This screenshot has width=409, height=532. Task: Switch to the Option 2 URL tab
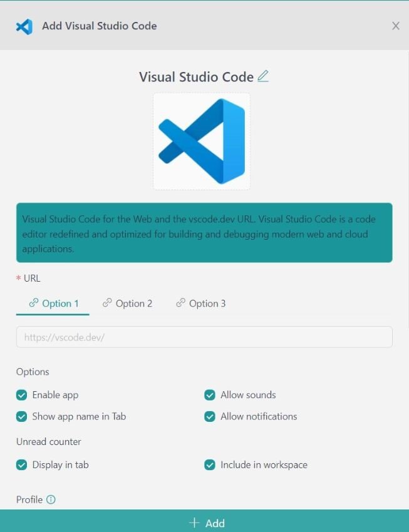click(x=127, y=304)
